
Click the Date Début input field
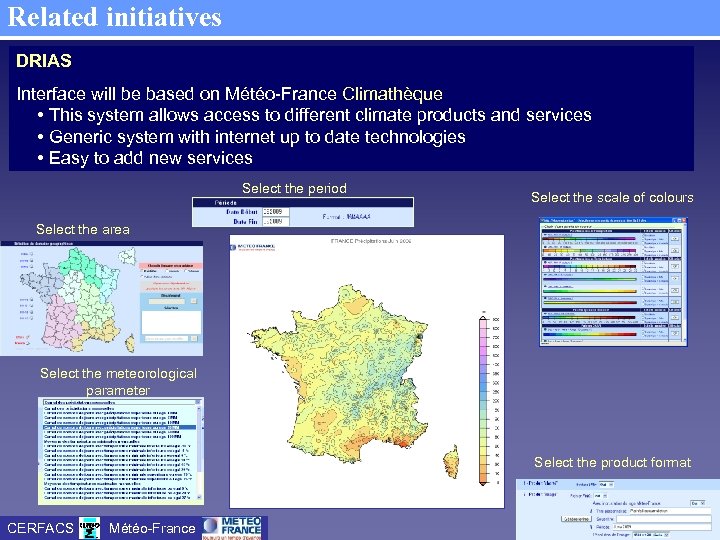point(276,212)
